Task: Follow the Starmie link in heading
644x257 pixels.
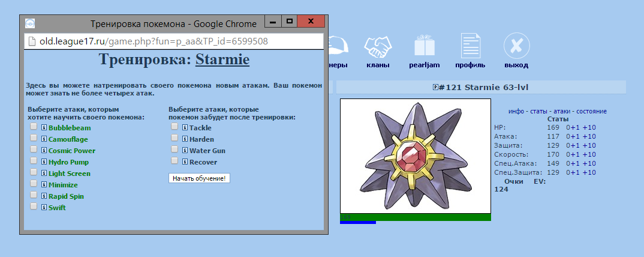Action: point(222,59)
